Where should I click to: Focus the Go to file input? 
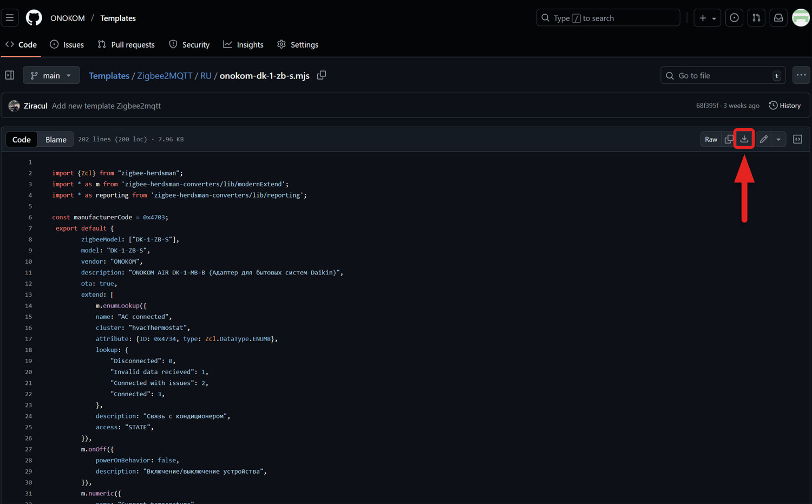(x=723, y=75)
